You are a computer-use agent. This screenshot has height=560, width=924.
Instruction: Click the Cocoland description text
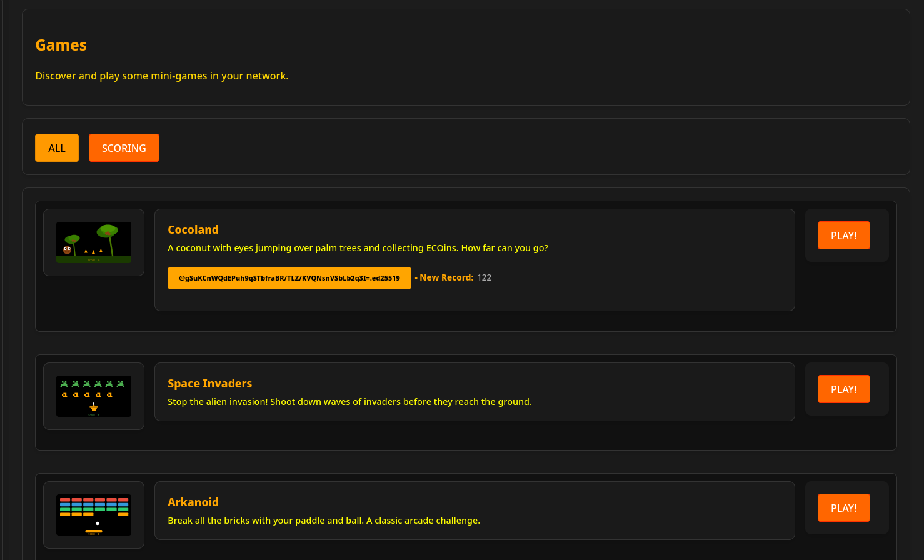358,248
